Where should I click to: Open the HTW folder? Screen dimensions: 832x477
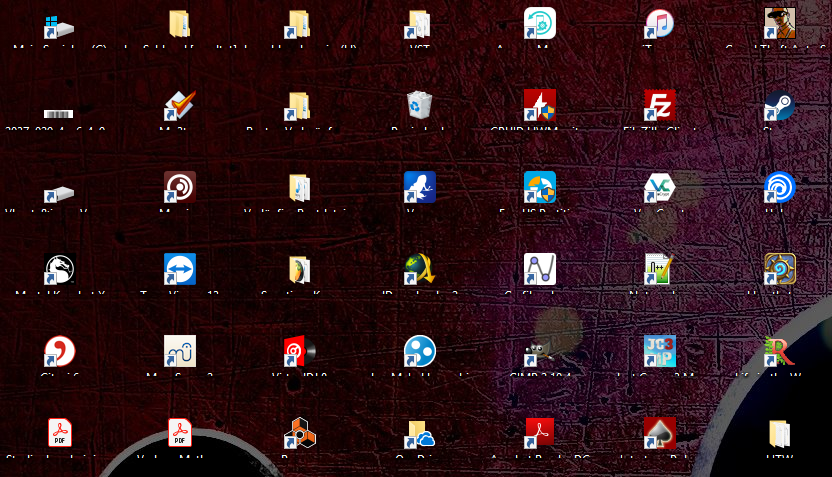[779, 433]
